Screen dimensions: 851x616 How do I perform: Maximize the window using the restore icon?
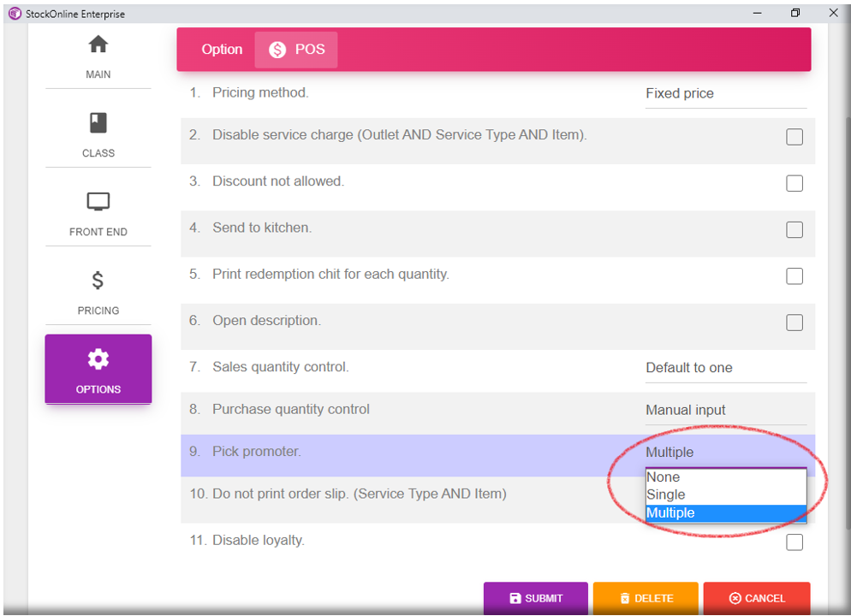point(795,13)
